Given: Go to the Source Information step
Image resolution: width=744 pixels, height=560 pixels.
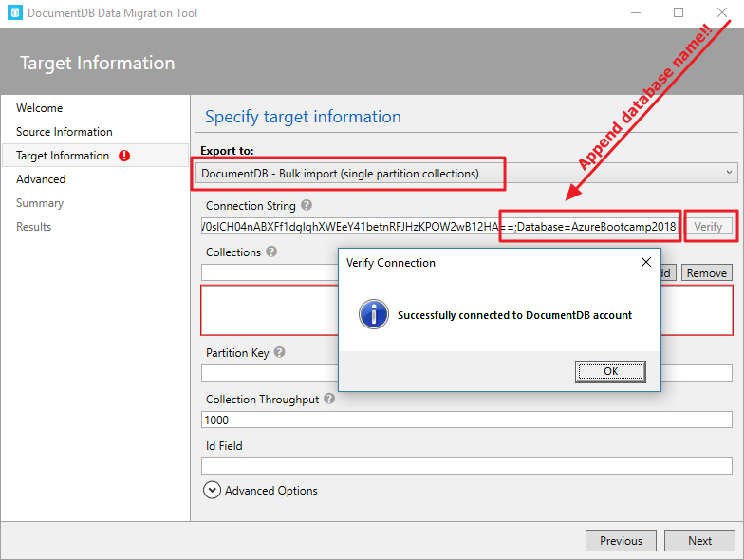Looking at the screenshot, I should 65,132.
